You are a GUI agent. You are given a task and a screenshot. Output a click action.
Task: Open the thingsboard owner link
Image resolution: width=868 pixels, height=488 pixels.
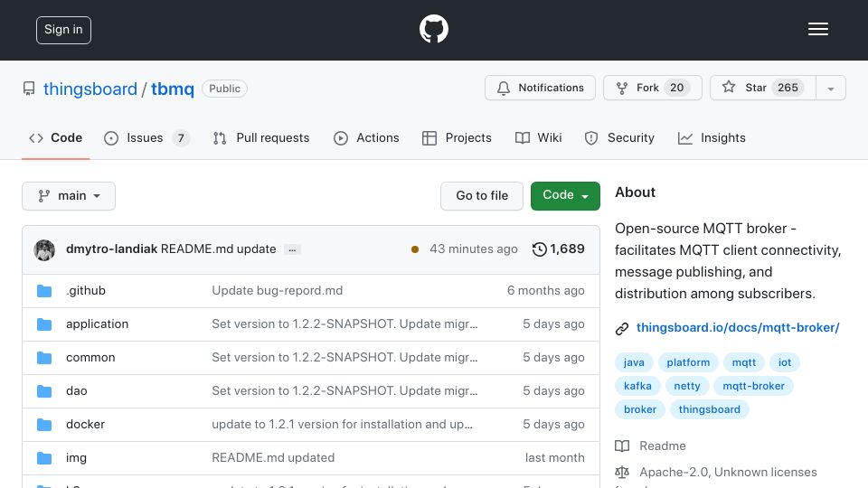90,89
